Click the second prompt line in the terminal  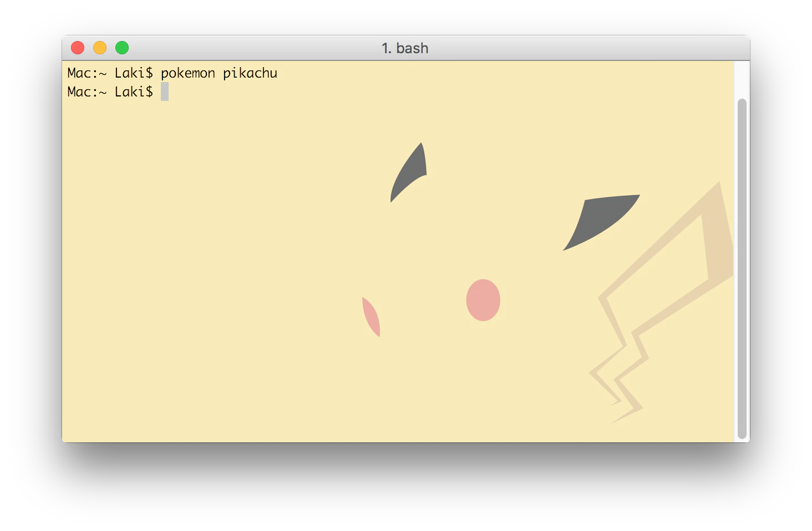[110, 91]
